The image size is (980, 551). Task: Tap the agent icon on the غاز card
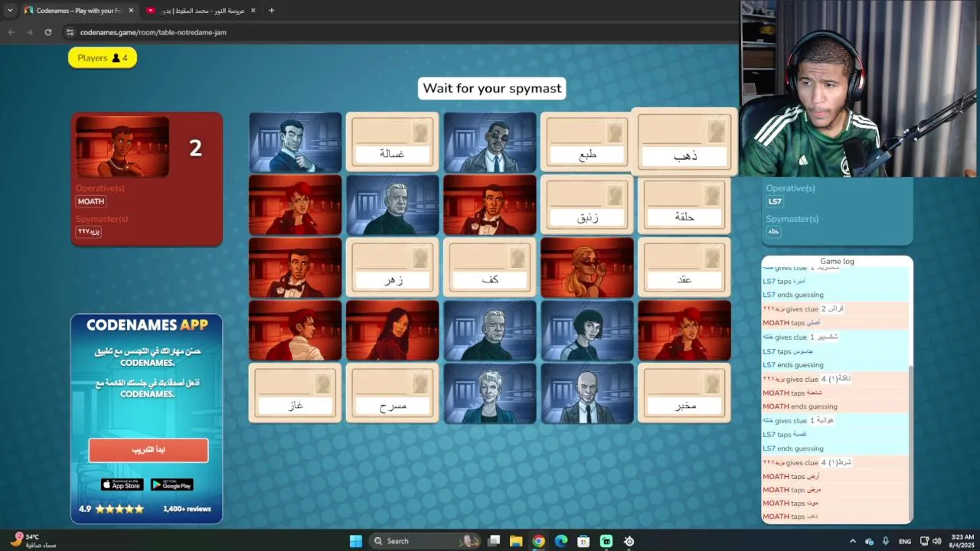click(323, 384)
